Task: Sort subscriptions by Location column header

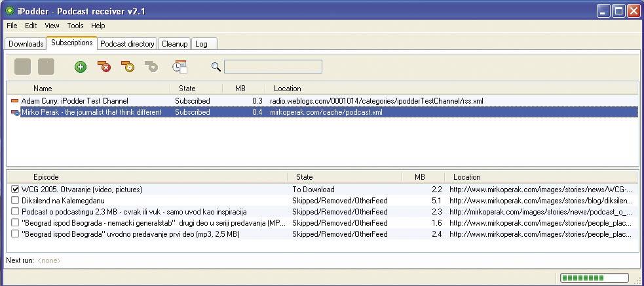Action: click(x=453, y=89)
